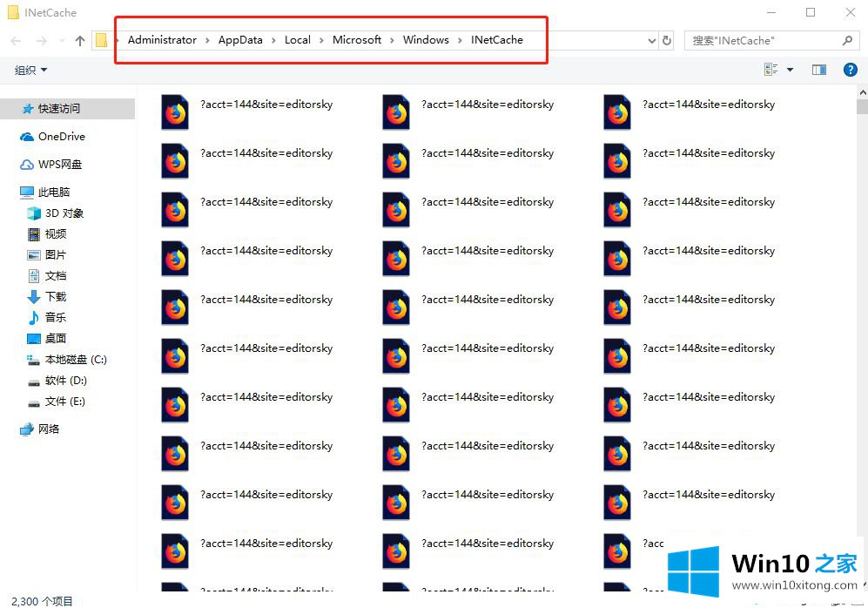This screenshot has height=608, width=868.
Task: Click the 下载 blue arrow icon
Action: coord(34,297)
